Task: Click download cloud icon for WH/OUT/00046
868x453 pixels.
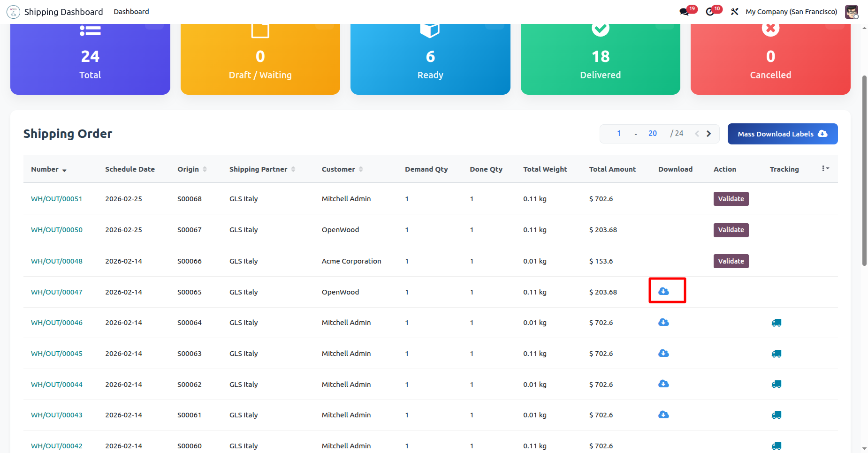Action: point(663,322)
